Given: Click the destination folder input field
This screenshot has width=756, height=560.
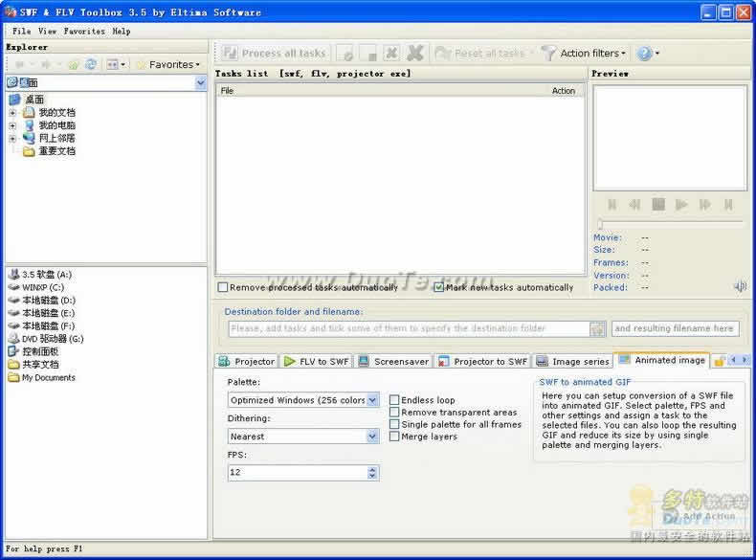Looking at the screenshot, I should click(x=409, y=328).
